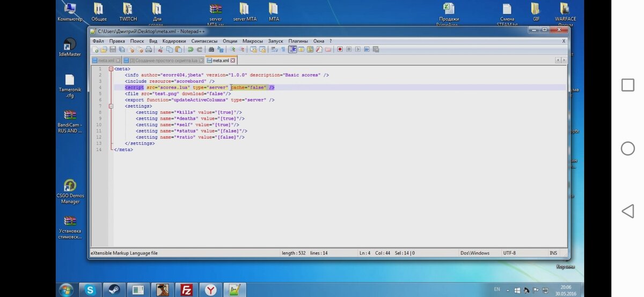Image resolution: width=644 pixels, height=297 pixels.
Task: Open the Правка menu
Action: click(x=117, y=41)
